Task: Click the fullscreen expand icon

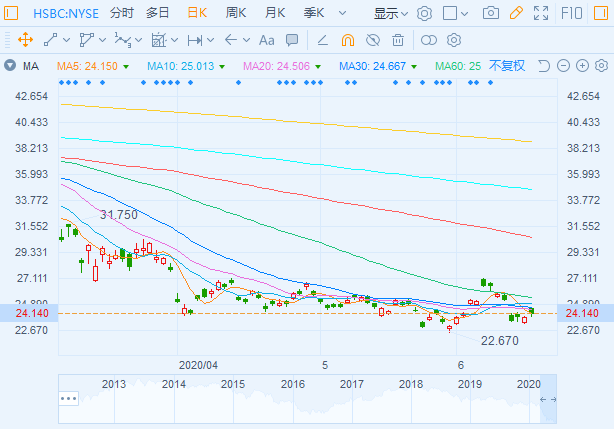Action: click(542, 13)
